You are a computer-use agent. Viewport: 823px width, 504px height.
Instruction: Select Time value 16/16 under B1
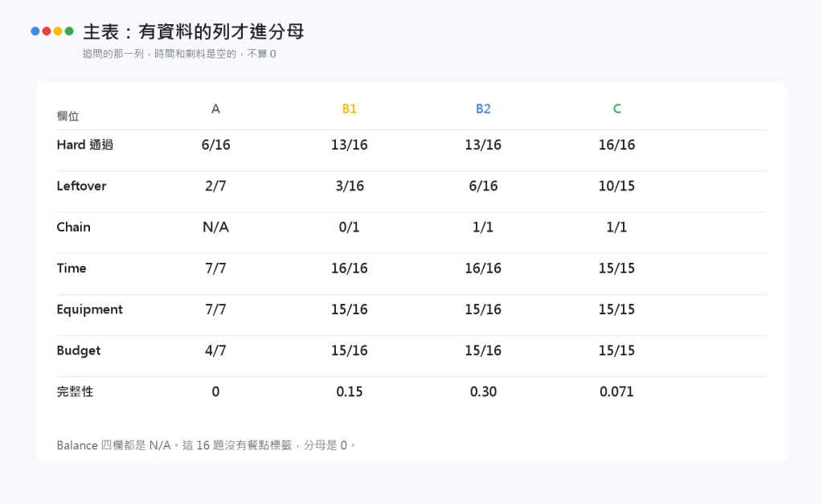pos(350,268)
